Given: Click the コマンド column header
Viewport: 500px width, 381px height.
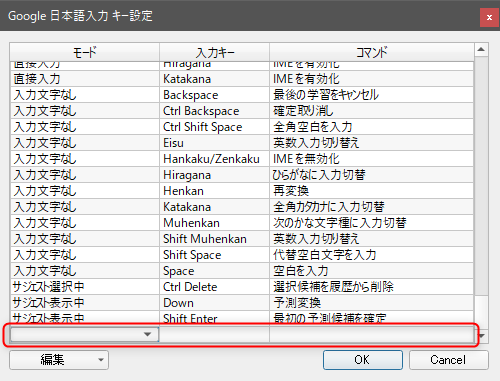Looking at the screenshot, I should click(x=371, y=52).
